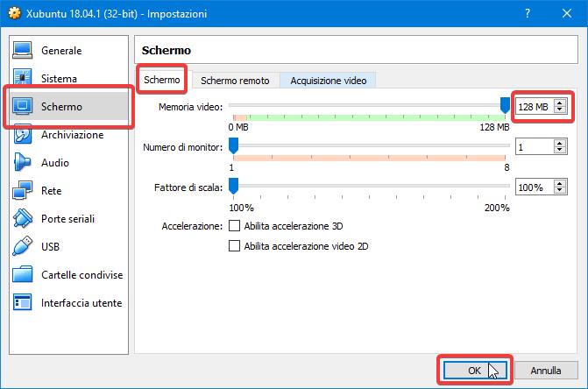Image resolution: width=588 pixels, height=389 pixels.
Task: Open the Cartelle condivise folder icon
Action: (23, 274)
